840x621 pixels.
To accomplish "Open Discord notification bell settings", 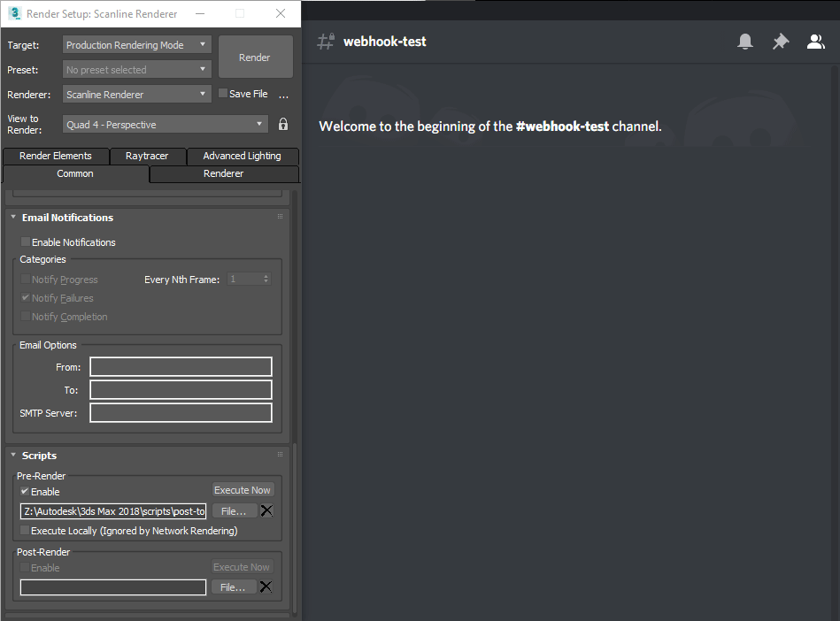I will (x=744, y=42).
